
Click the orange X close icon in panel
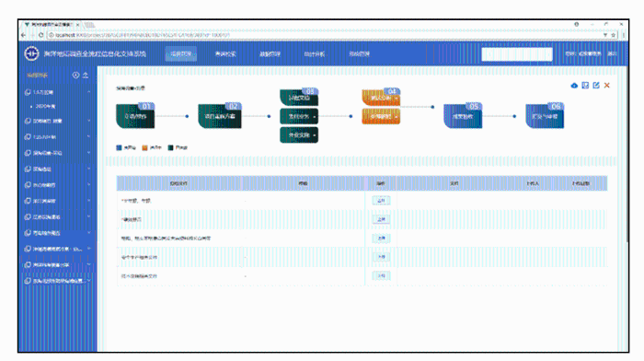pos(606,86)
